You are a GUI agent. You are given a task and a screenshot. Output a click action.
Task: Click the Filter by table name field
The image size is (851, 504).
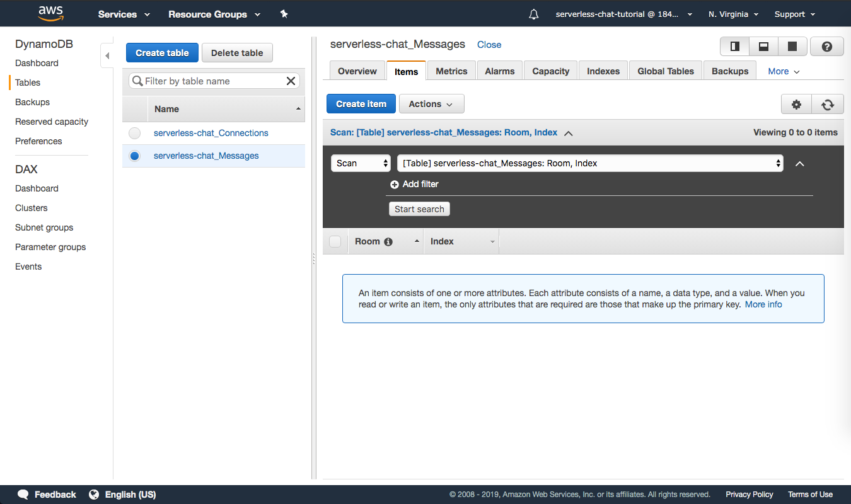(214, 81)
